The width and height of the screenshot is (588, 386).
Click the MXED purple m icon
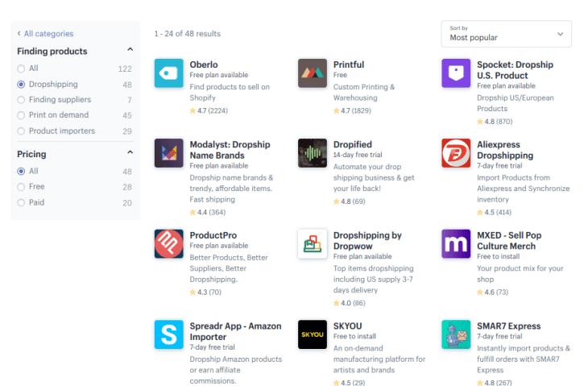(x=456, y=244)
